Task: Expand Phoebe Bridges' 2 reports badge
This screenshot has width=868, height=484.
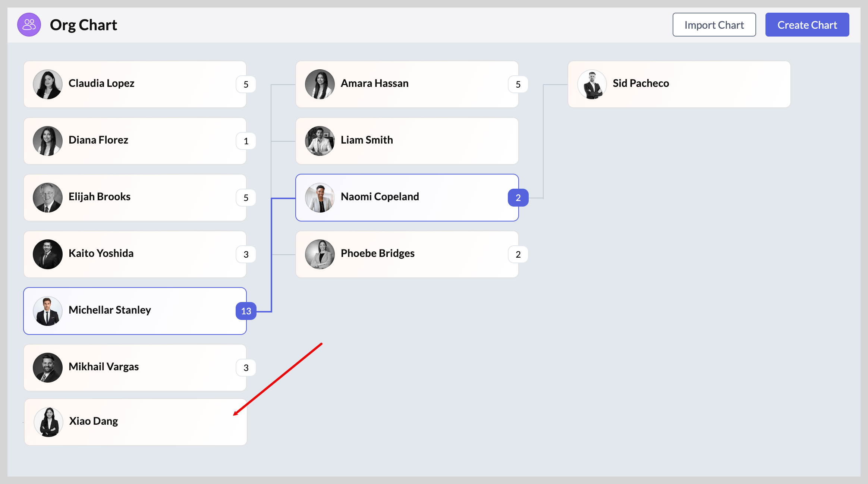Action: 518,254
